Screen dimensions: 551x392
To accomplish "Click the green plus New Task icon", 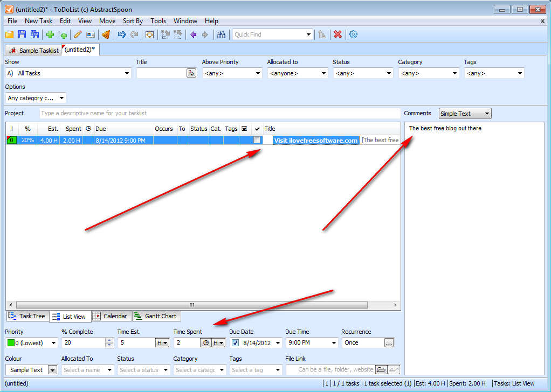I will point(50,34).
